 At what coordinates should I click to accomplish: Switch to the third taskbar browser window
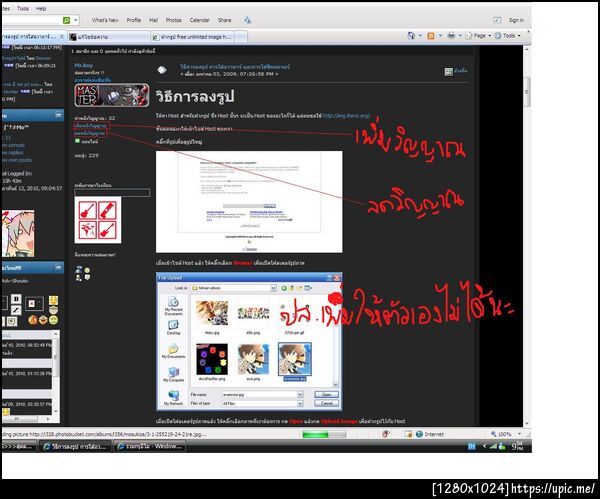150,446
